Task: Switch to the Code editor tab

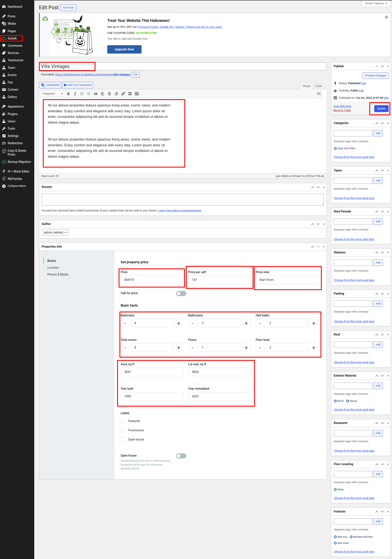Action: pyautogui.click(x=318, y=86)
